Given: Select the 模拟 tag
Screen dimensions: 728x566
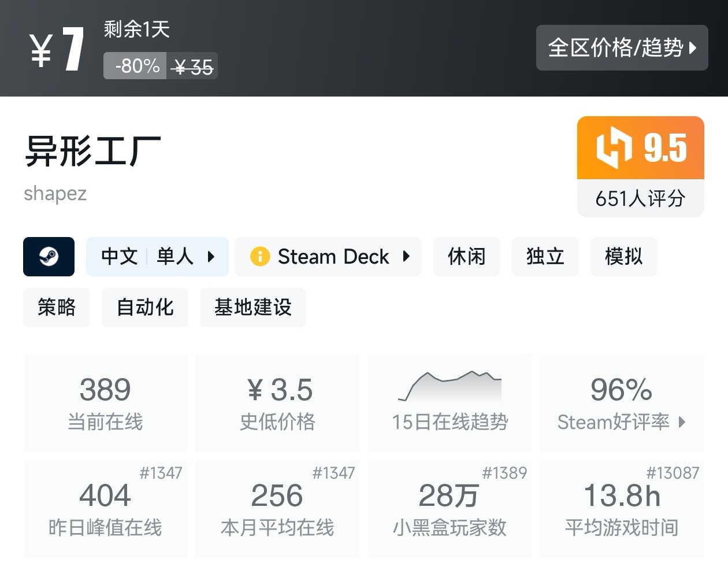Looking at the screenshot, I should 623,256.
